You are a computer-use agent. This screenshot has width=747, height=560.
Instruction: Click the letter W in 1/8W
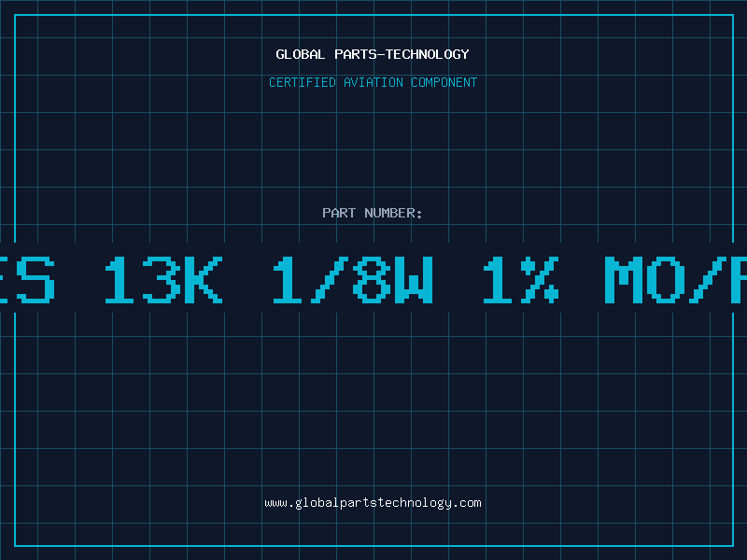pyautogui.click(x=414, y=279)
